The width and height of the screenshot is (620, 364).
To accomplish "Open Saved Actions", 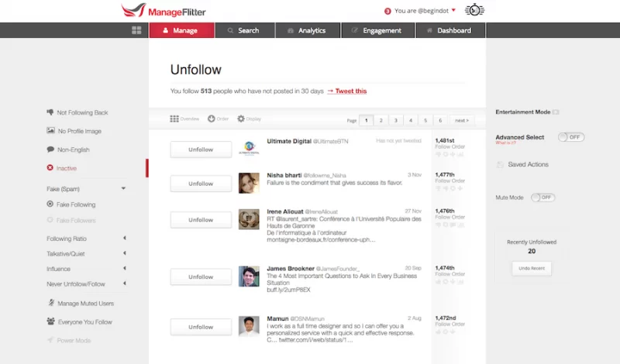I will click(x=522, y=164).
